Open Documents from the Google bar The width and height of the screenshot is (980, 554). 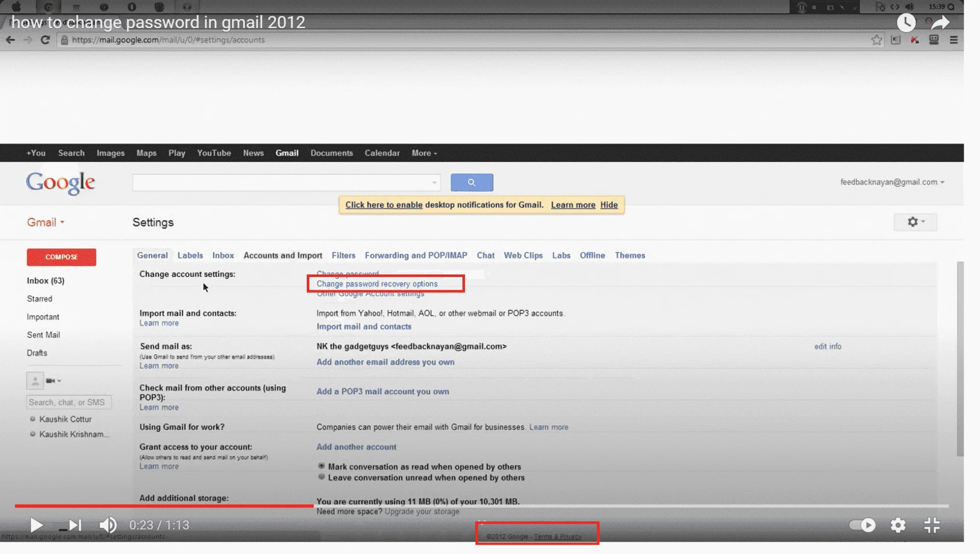pyautogui.click(x=332, y=153)
